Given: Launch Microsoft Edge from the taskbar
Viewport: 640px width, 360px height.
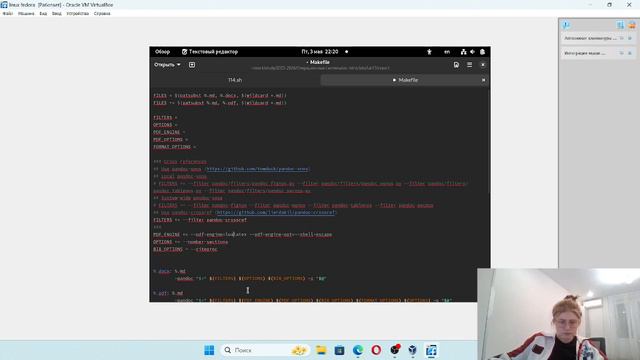Looking at the screenshot, I should tap(358, 350).
